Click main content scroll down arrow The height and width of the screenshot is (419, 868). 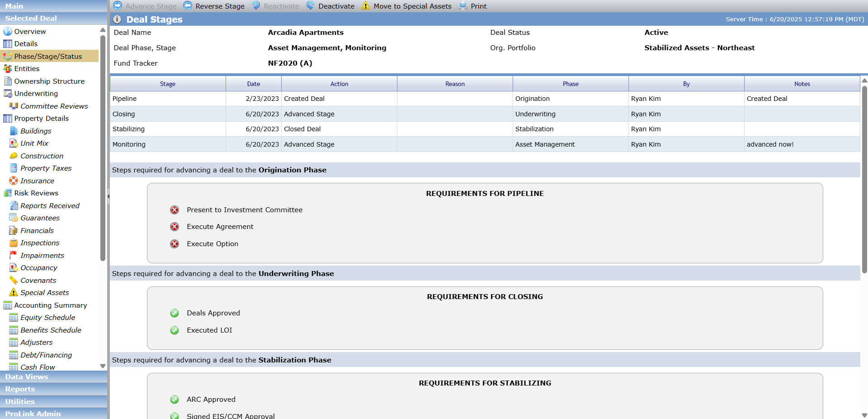point(864,415)
